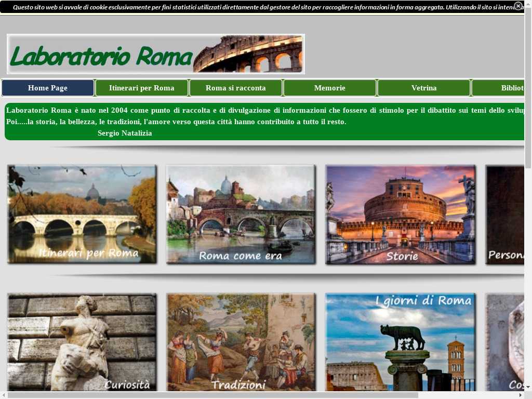Open I giorni di Roma she-wolf tile

(x=400, y=342)
